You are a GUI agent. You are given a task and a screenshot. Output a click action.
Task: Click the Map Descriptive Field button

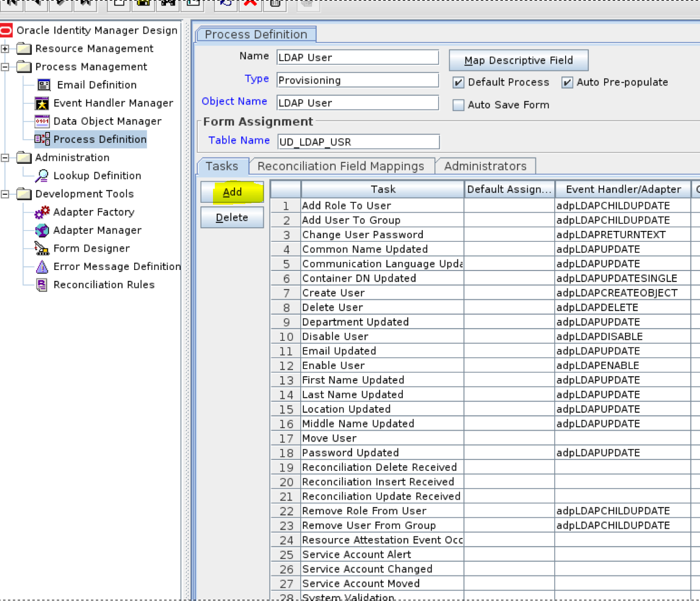click(519, 60)
